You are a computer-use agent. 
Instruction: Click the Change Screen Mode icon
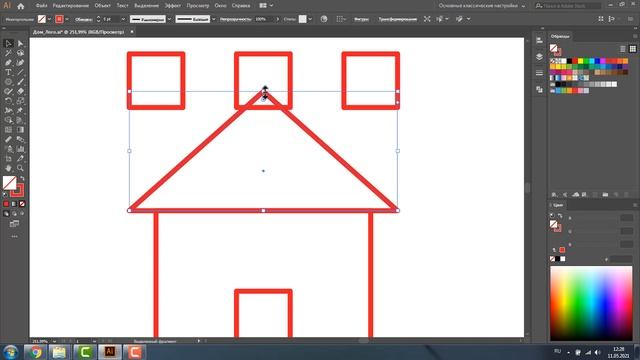pyautogui.click(x=14, y=224)
